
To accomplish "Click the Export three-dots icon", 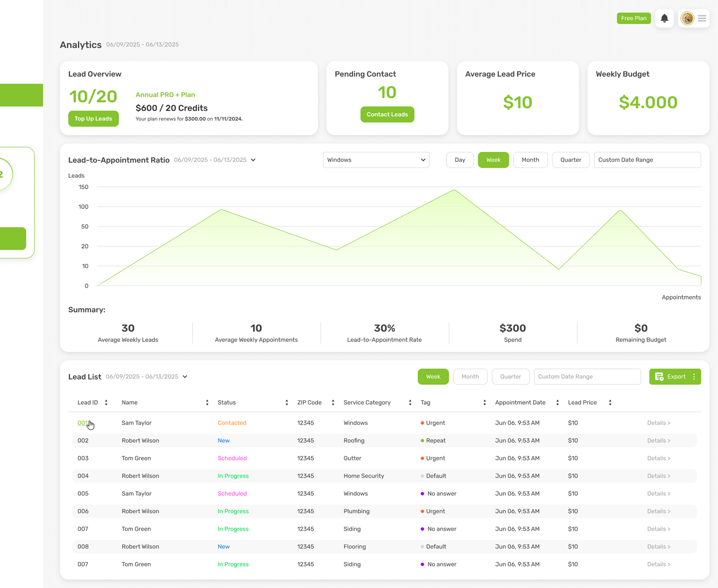I will 694,376.
